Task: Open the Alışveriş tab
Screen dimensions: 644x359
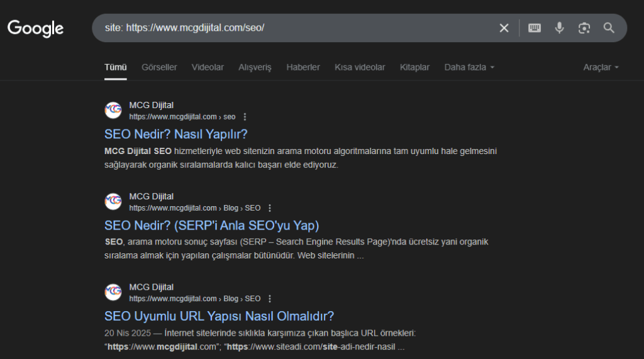Action: click(x=255, y=67)
